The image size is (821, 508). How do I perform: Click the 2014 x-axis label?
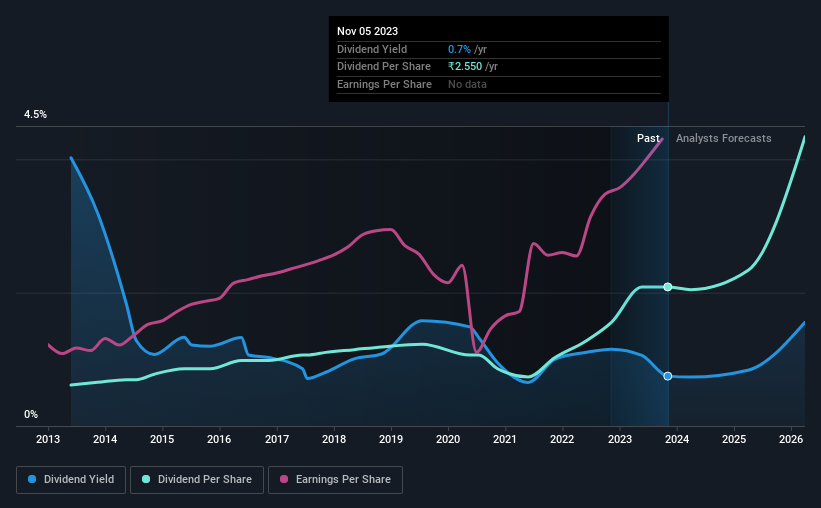click(x=105, y=439)
